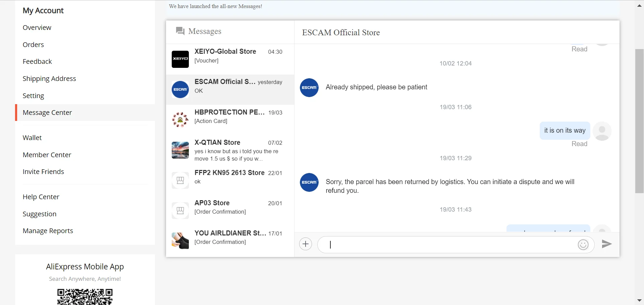Image resolution: width=644 pixels, height=305 pixels.
Task: Click the AP03 Store shop icon
Action: click(x=180, y=210)
